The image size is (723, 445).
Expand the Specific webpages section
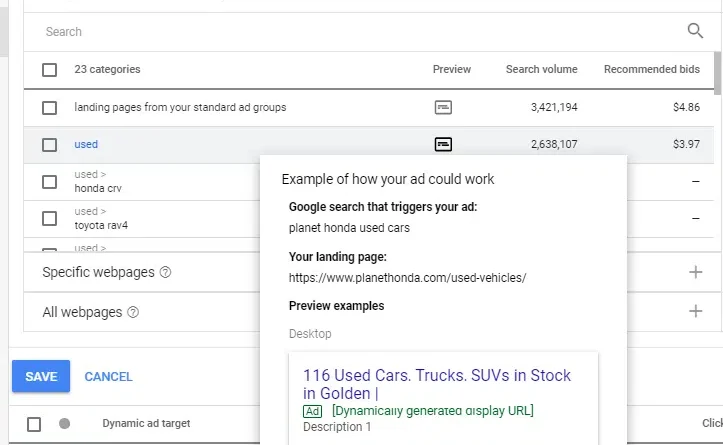coord(696,272)
